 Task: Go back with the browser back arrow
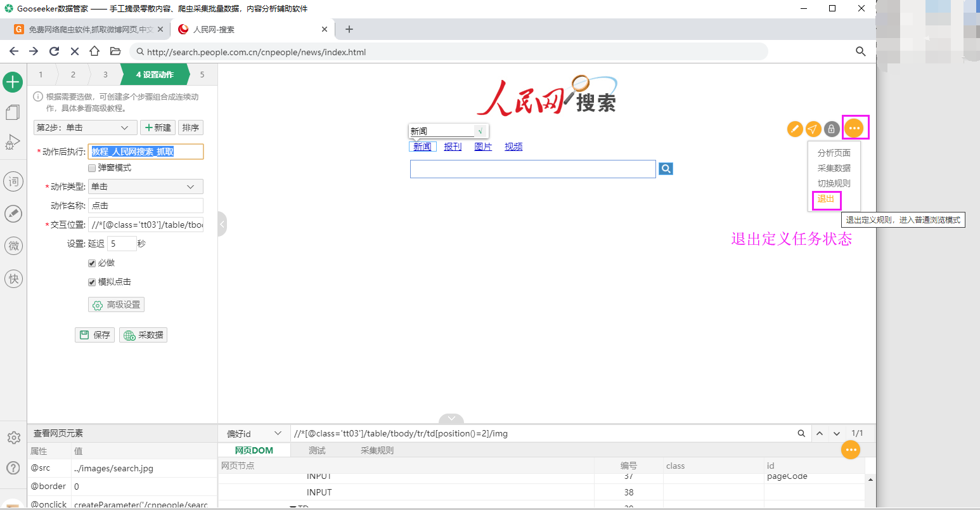(14, 51)
